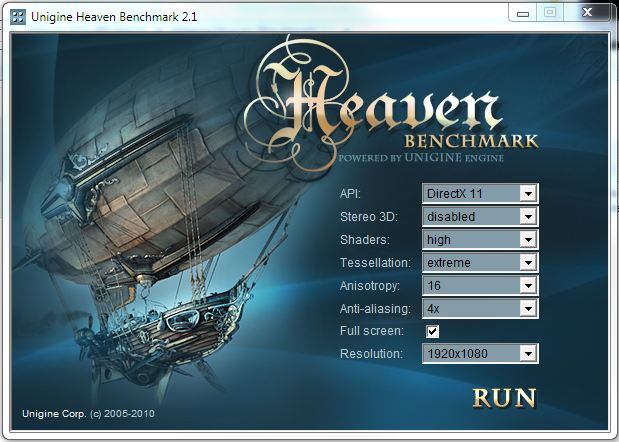Click the 'Anti-aliasing:' label
This screenshot has height=442, width=619.
tap(375, 308)
